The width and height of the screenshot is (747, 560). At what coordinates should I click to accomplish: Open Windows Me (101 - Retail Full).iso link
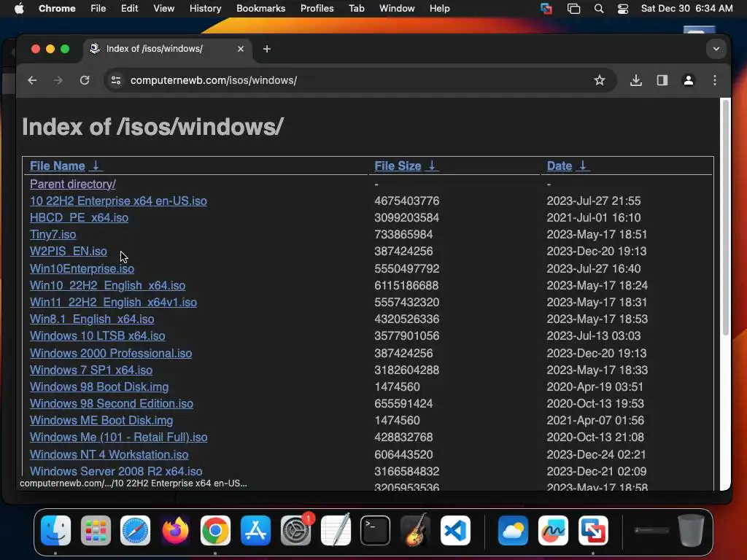119,437
